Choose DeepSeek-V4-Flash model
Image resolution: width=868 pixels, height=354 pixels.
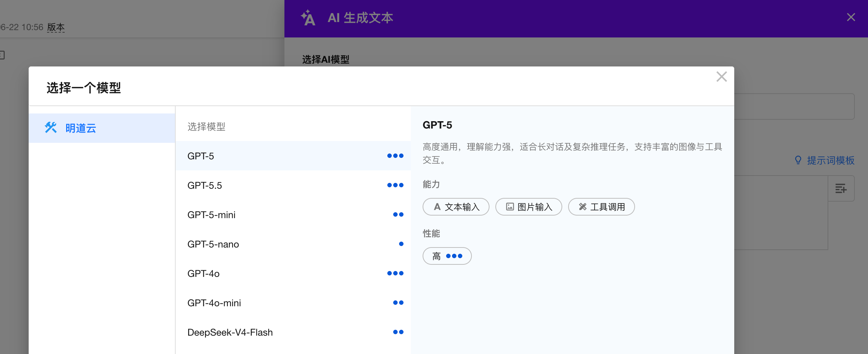coord(293,332)
